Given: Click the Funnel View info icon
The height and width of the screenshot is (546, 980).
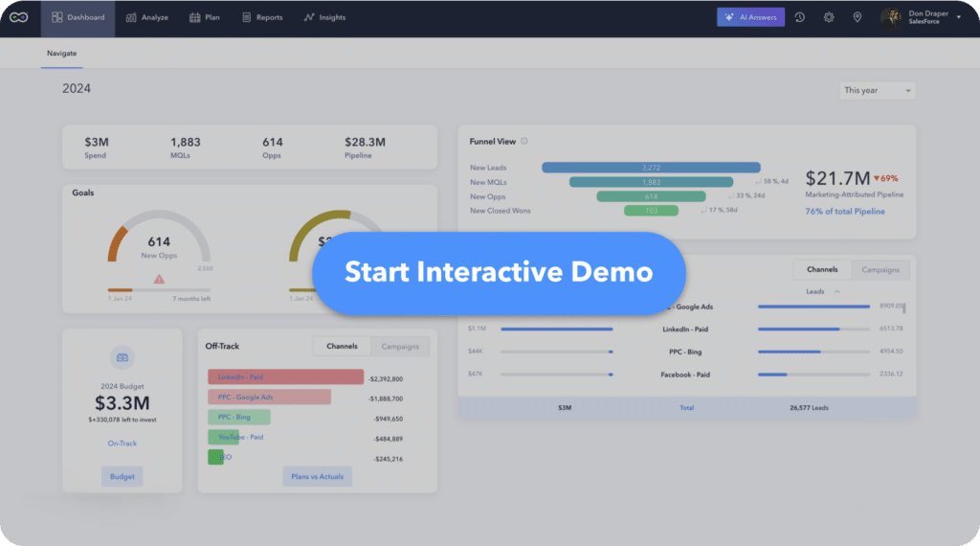Looking at the screenshot, I should pos(524,142).
